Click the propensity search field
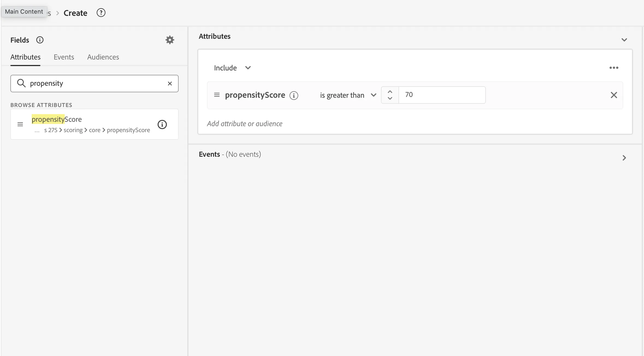The width and height of the screenshot is (644, 356). point(94,84)
